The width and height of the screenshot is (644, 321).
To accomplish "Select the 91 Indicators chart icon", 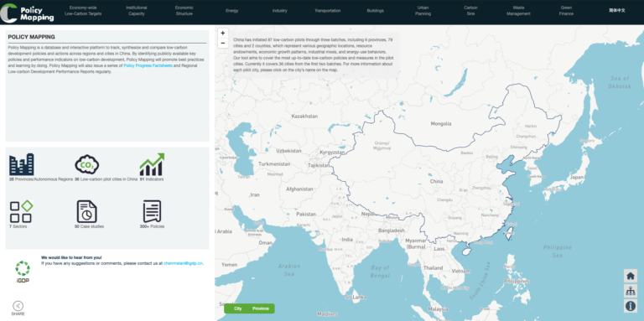I will click(152, 164).
